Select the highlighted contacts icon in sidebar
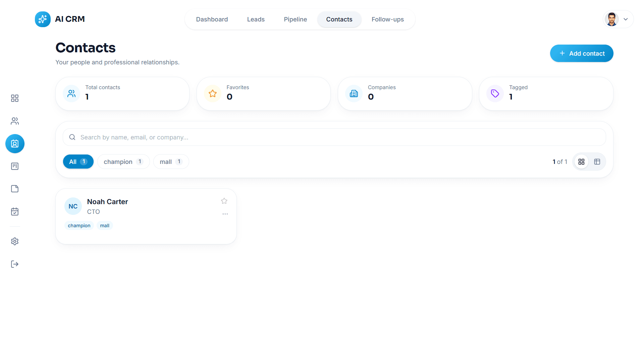The image size is (644, 362). click(15, 144)
